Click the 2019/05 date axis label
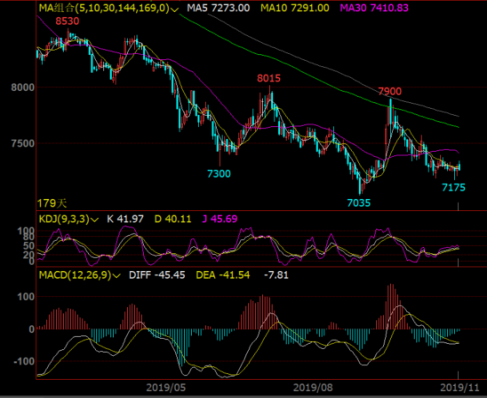 (x=166, y=387)
